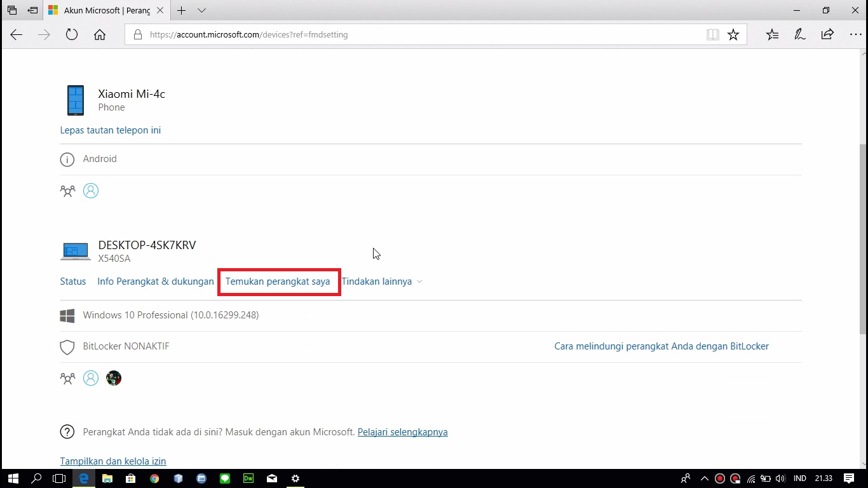
Task: Expand the tab previews chevron
Action: 201,11
